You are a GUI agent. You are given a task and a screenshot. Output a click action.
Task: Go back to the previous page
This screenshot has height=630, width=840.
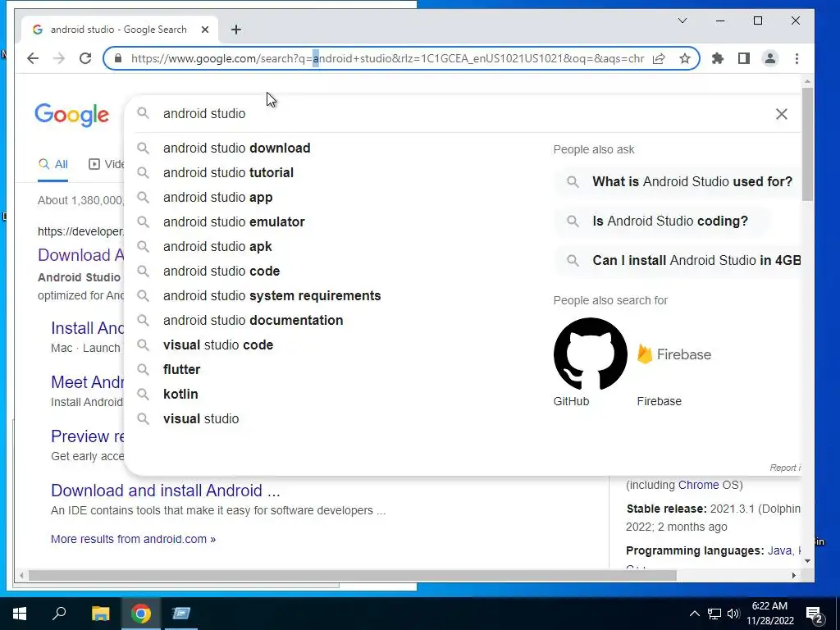(33, 58)
